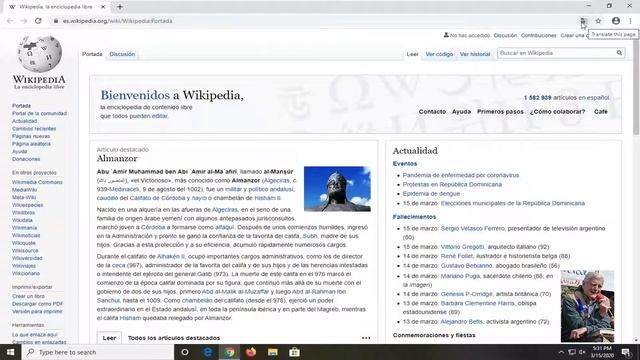Image resolution: width=640 pixels, height=360 pixels.
Task: Select the Leer tab under featured article
Action: pos(109,338)
